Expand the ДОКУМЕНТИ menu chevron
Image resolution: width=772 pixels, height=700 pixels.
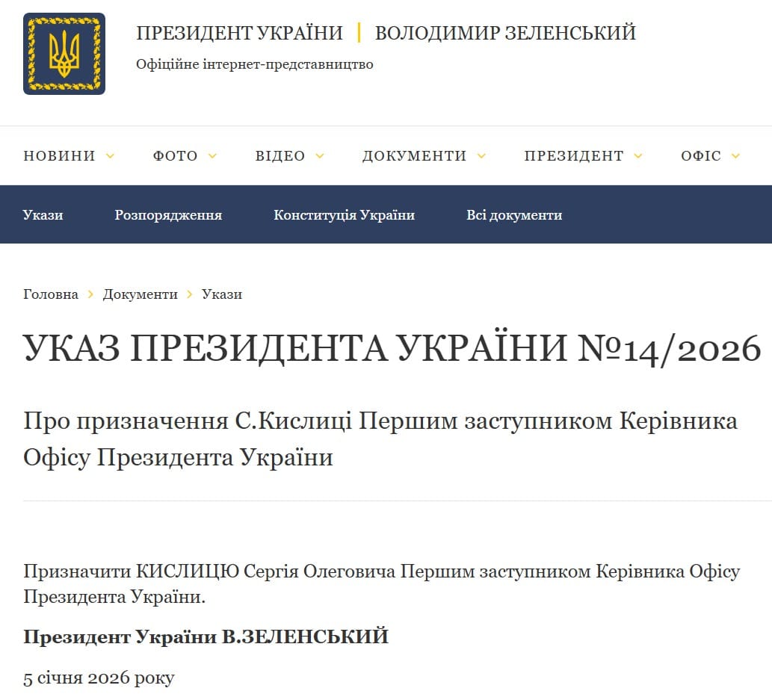click(481, 156)
